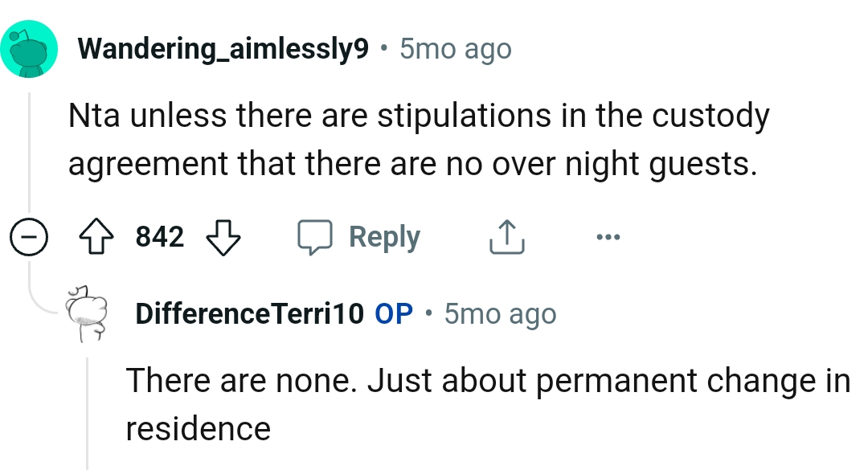The width and height of the screenshot is (868, 470).
Task: Click the 842 vote count
Action: 159,235
